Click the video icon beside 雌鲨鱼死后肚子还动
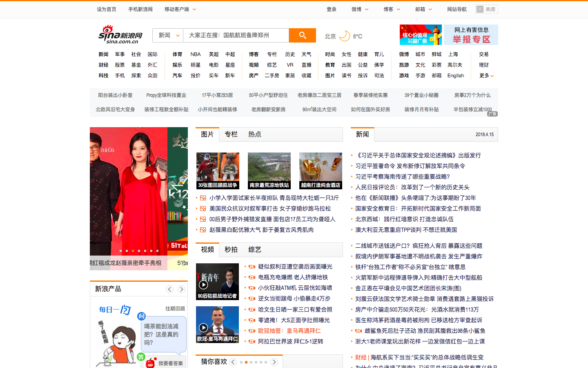This screenshot has width=588, height=368. pos(359,331)
